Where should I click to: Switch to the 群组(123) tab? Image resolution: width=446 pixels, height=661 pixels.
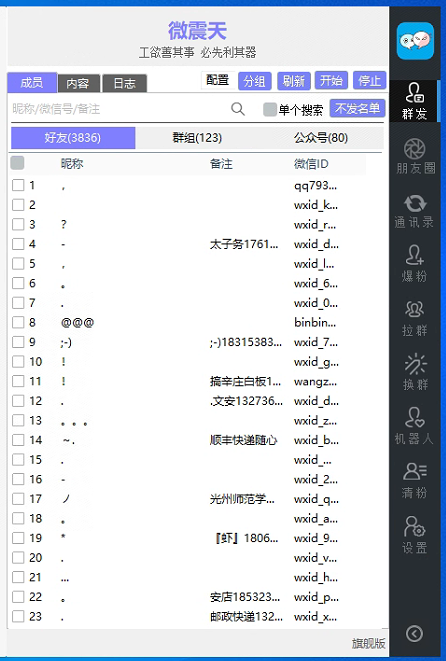coord(197,138)
